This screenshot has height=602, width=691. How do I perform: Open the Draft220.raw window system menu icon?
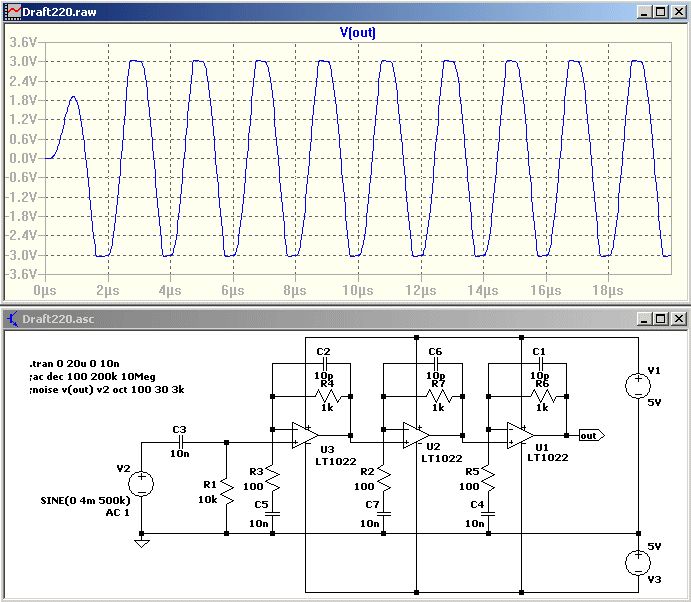(x=13, y=11)
